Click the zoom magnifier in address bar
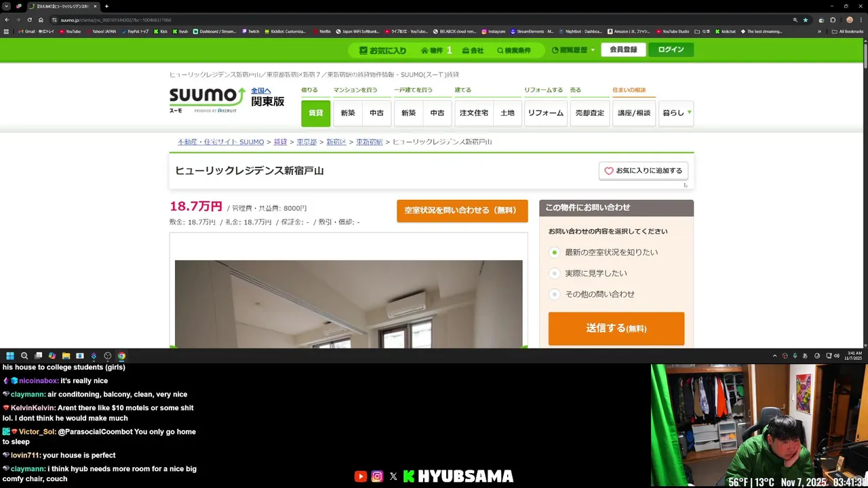This screenshot has height=488, width=868. point(795,20)
